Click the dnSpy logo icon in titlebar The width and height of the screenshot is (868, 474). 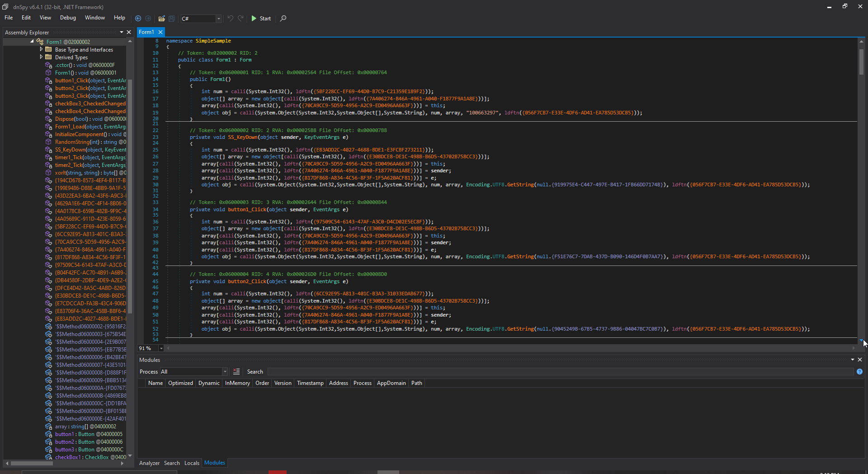5,7
